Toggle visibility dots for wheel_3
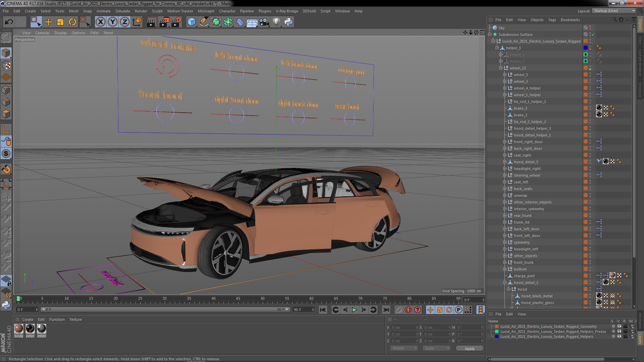The image size is (644, 362). [x=590, y=75]
